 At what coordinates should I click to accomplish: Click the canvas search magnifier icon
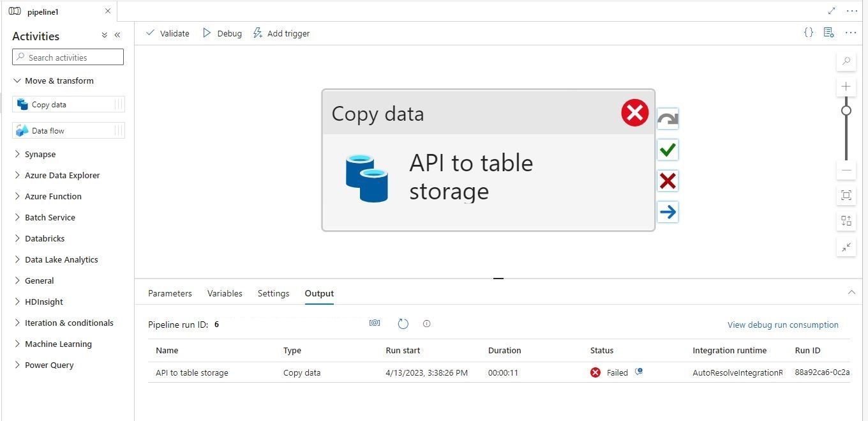tap(846, 61)
